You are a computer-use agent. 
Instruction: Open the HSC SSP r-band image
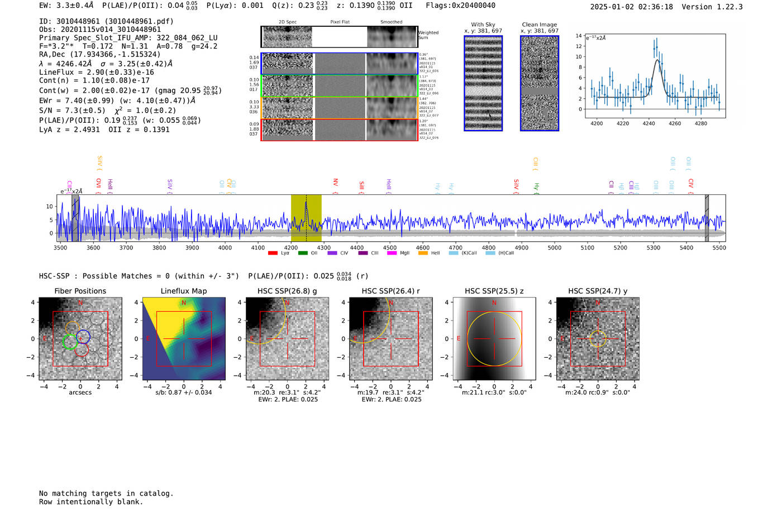click(x=390, y=339)
